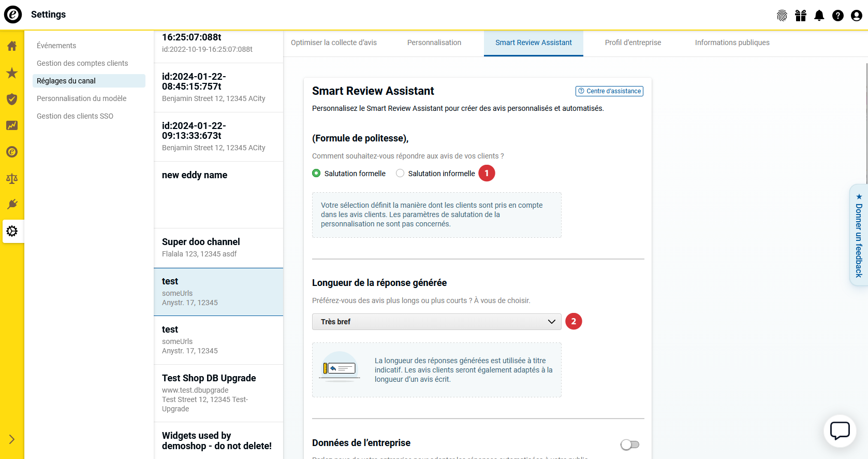Click the balance scale sidebar icon
868x459 pixels.
(x=12, y=179)
